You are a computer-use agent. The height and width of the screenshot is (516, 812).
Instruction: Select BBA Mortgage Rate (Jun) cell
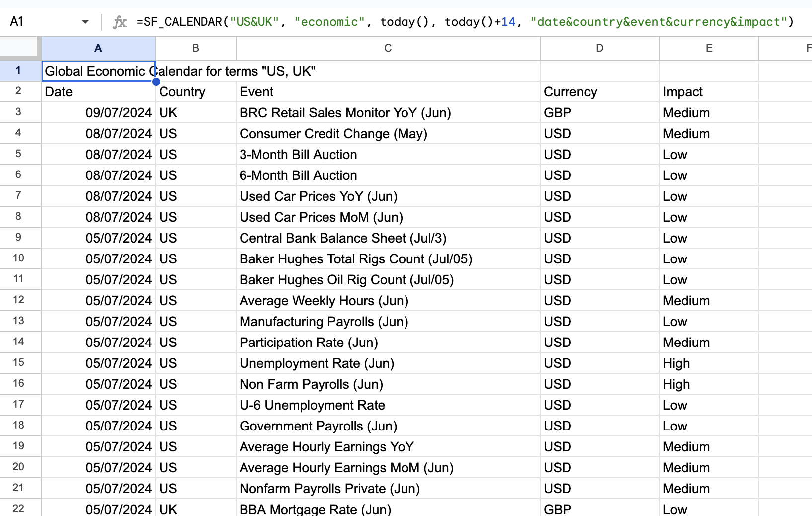[x=388, y=508]
